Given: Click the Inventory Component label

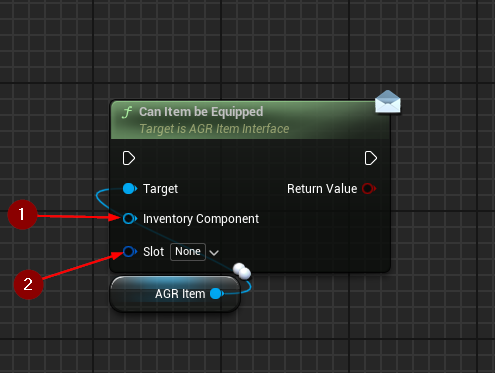Looking at the screenshot, I should point(201,219).
